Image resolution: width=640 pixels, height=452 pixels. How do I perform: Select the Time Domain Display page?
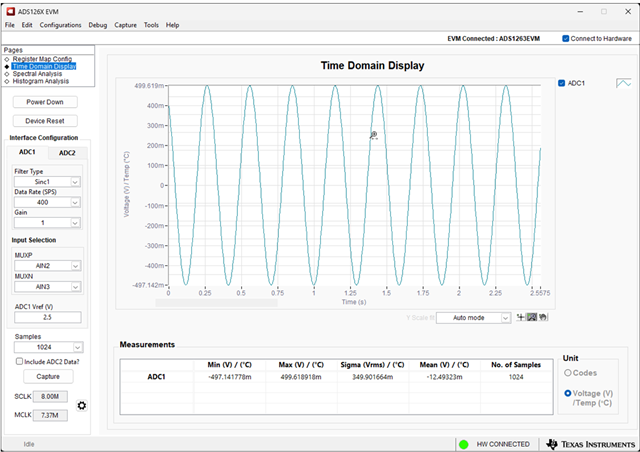click(x=44, y=66)
